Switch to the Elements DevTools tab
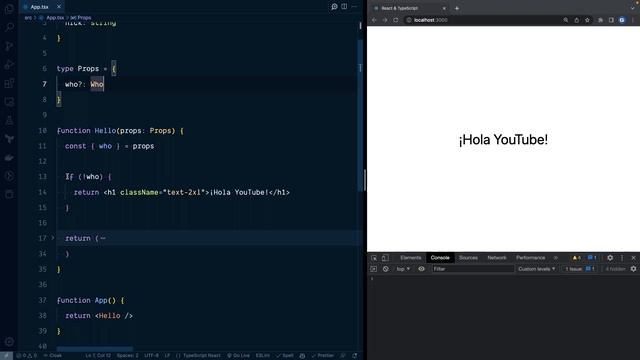640x360 pixels. [x=411, y=258]
